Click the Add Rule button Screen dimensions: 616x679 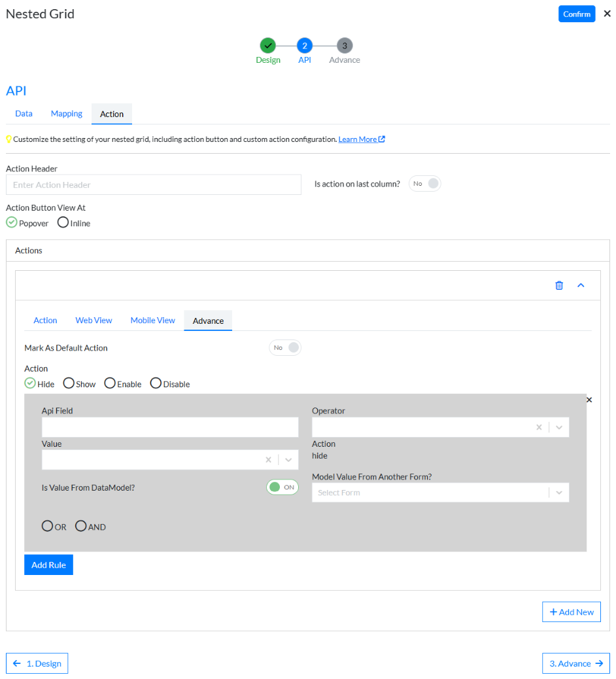[48, 565]
